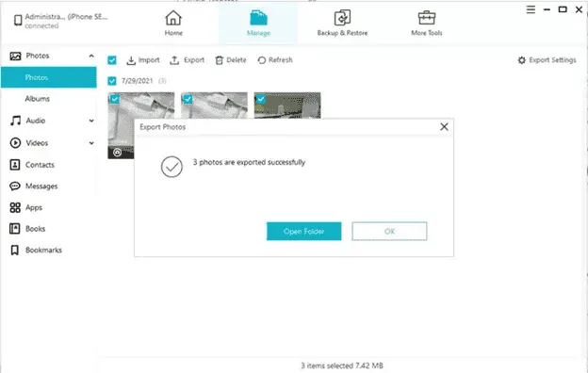The image size is (588, 373).
Task: Click Open Folder button
Action: (x=303, y=232)
